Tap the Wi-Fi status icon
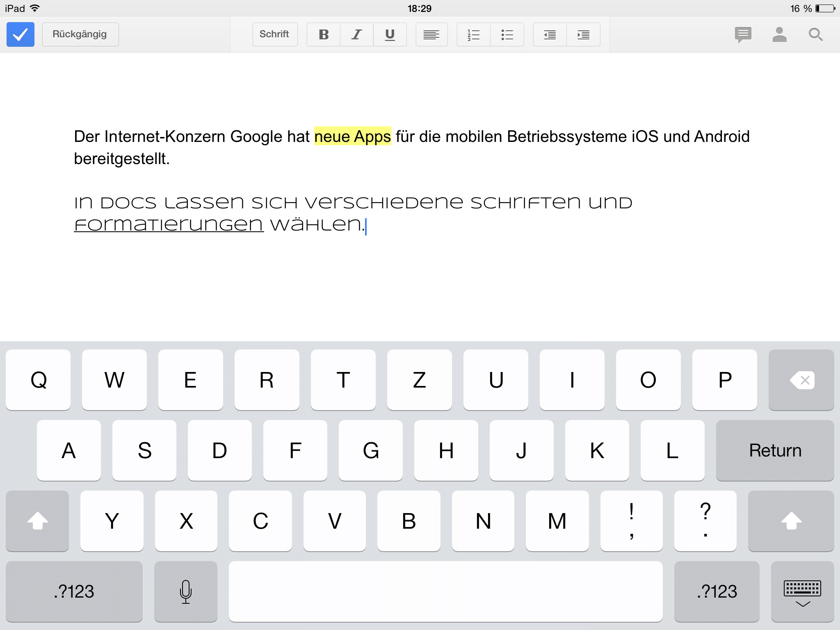The height and width of the screenshot is (630, 840). (x=35, y=8)
